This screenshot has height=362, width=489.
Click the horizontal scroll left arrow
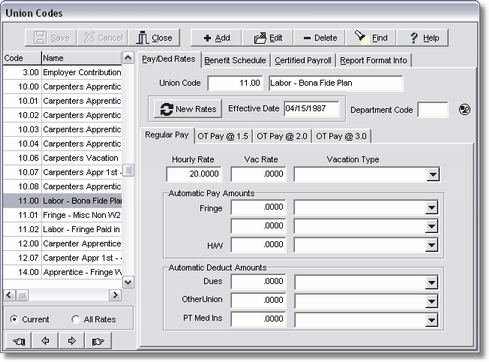pyautogui.click(x=9, y=295)
